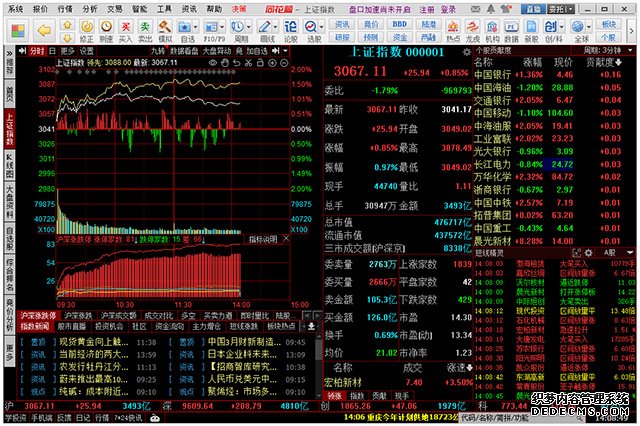Open the index panel settings gear
This screenshot has width=640, height=426.
click(467, 52)
